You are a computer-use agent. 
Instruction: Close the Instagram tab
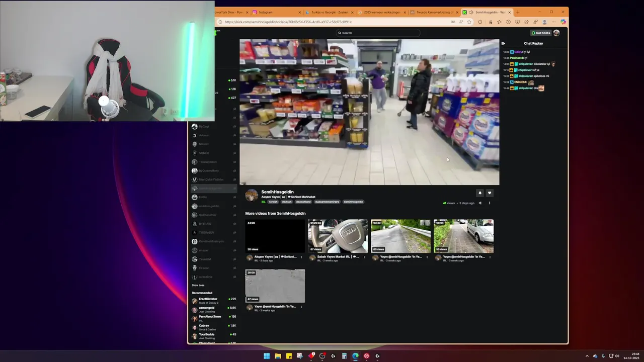[x=299, y=12]
